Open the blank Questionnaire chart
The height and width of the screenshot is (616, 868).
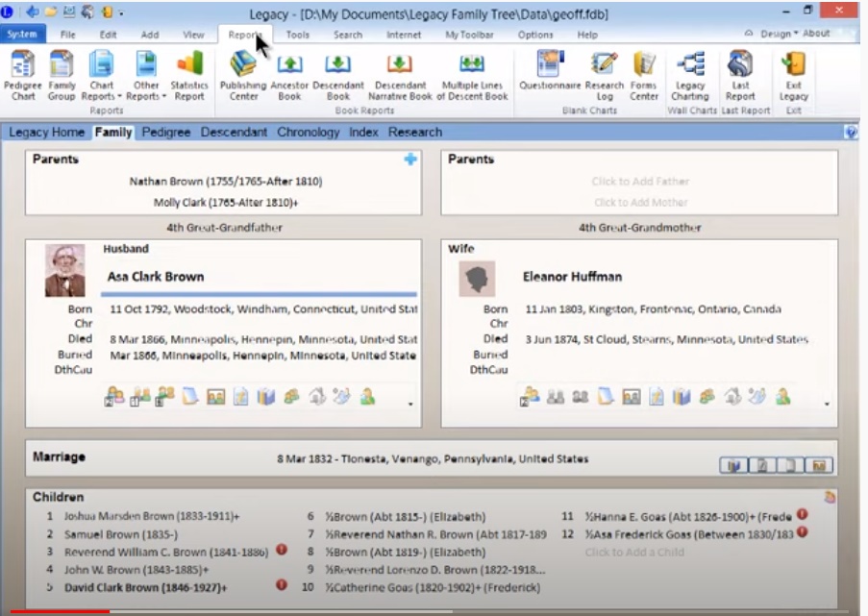550,70
